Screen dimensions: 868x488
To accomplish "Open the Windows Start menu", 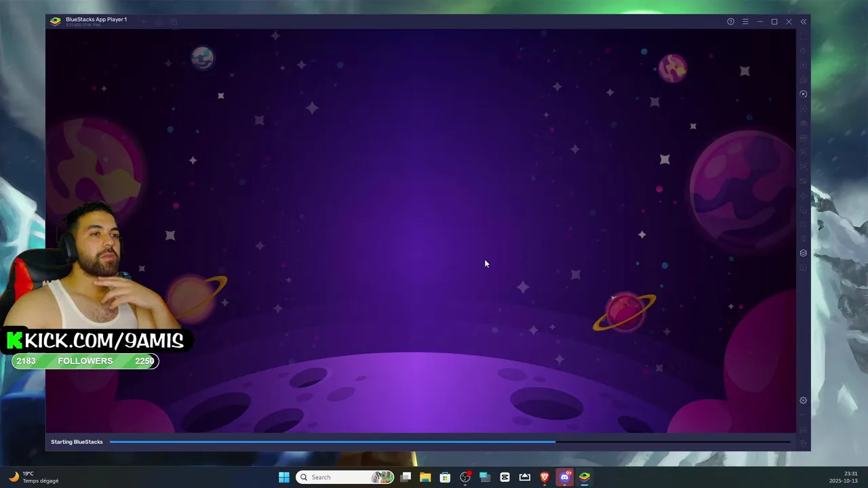I will [284, 477].
